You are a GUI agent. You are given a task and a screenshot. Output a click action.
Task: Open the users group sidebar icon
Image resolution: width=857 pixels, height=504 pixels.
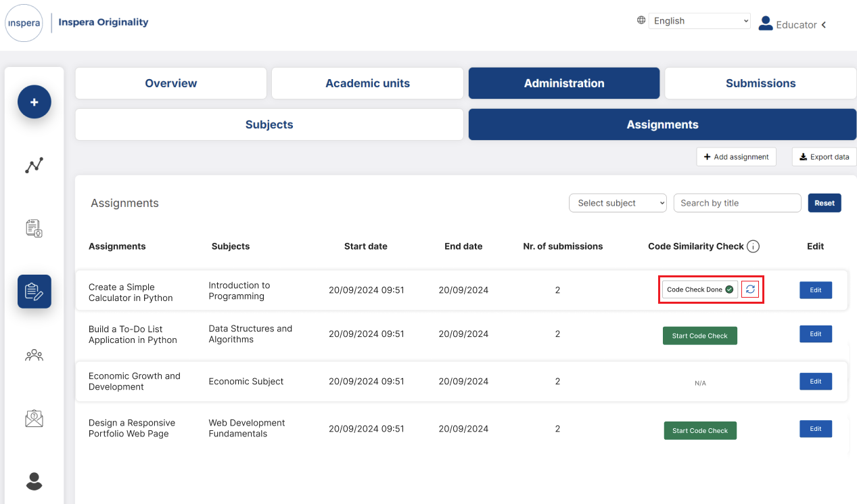34,355
